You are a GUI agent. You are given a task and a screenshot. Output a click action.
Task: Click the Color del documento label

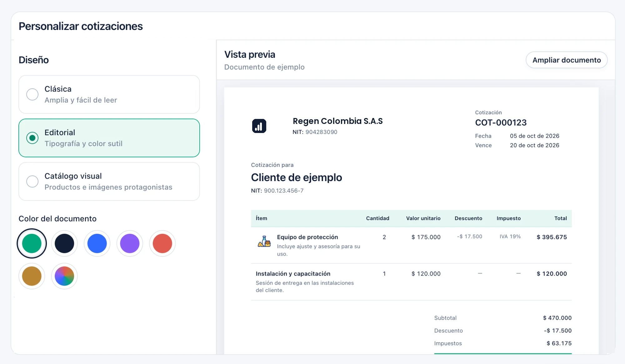coord(57,219)
